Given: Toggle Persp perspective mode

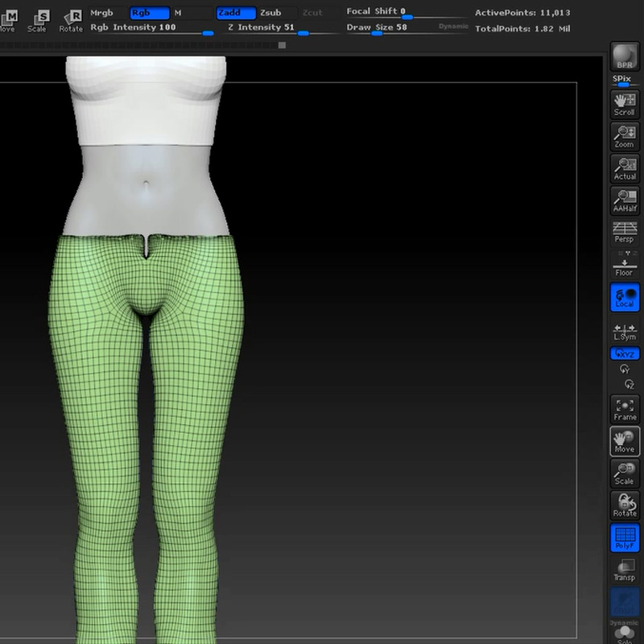Looking at the screenshot, I should tap(625, 233).
